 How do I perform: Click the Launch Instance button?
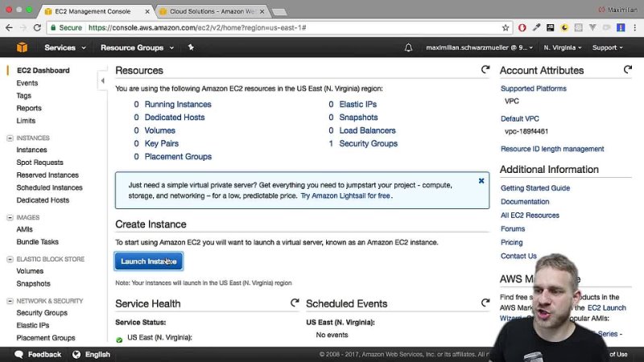coord(149,261)
